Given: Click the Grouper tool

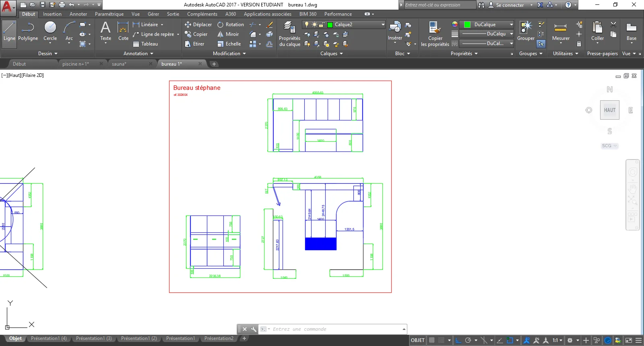Looking at the screenshot, I should tap(526, 31).
